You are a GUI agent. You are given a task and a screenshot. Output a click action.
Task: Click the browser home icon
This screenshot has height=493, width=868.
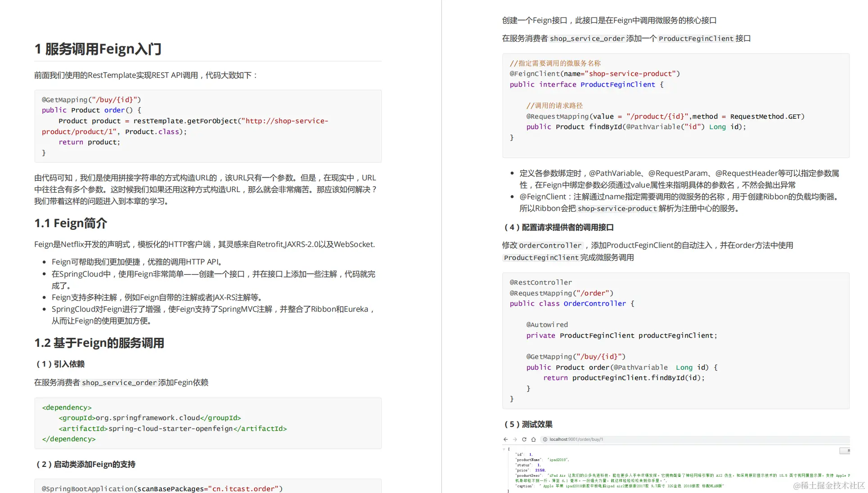534,439
